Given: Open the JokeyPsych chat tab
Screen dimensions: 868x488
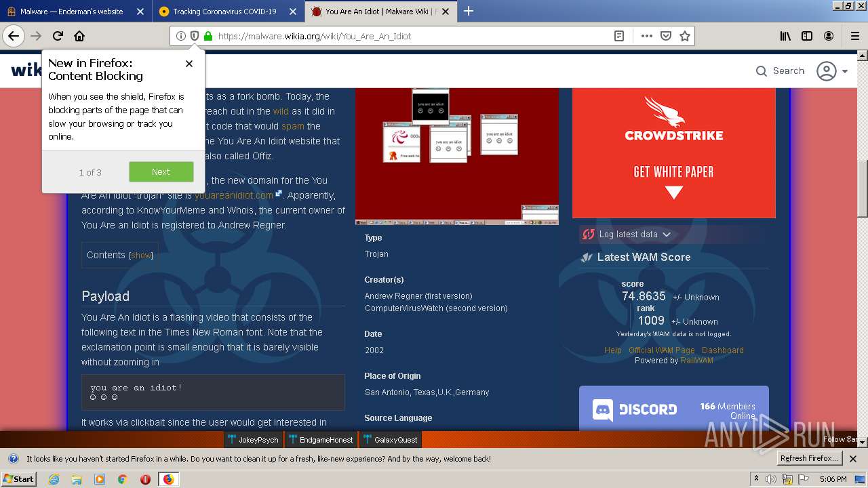Looking at the screenshot, I should point(253,440).
